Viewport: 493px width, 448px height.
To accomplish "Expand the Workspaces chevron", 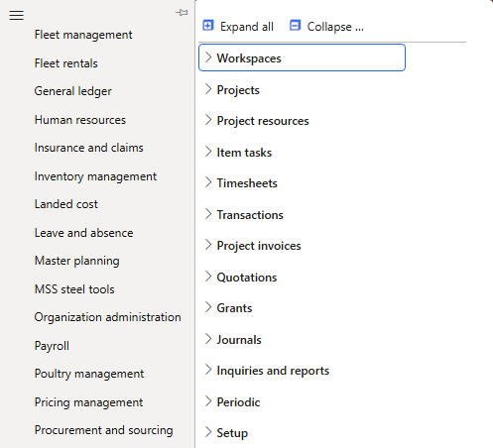I will tap(208, 57).
